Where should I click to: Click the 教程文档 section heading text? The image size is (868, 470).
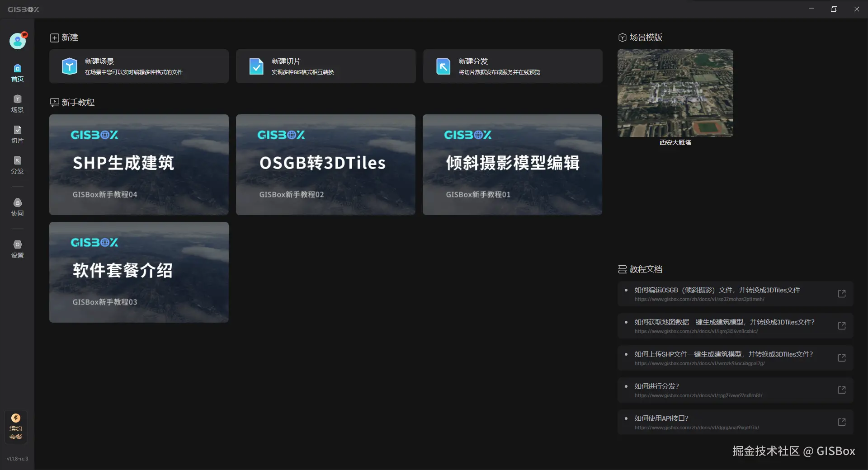click(x=646, y=269)
